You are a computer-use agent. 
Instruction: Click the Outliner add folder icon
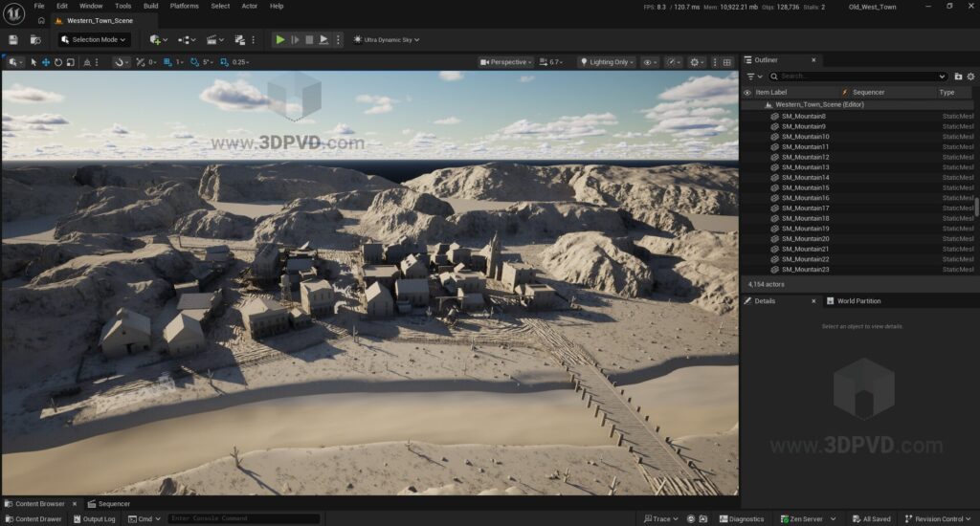tap(958, 76)
